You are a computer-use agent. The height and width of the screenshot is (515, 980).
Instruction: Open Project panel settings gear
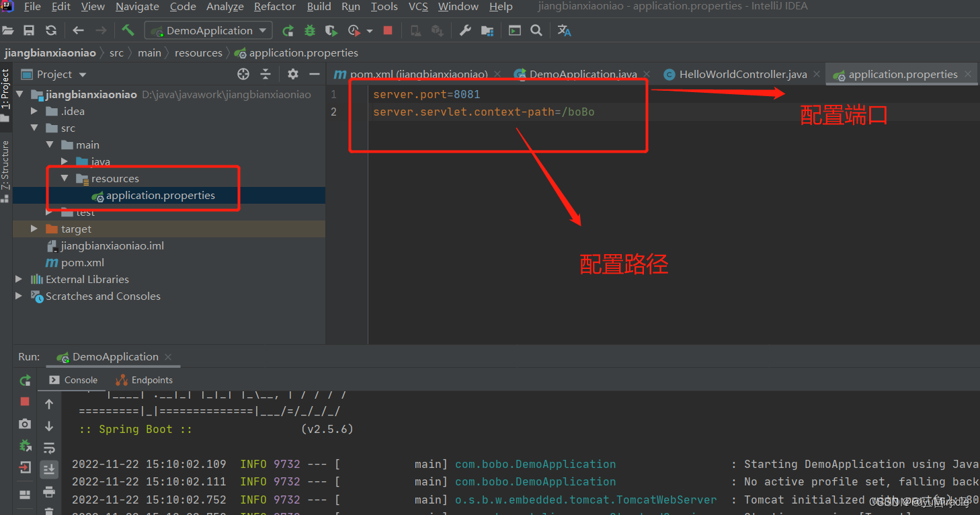(x=292, y=74)
